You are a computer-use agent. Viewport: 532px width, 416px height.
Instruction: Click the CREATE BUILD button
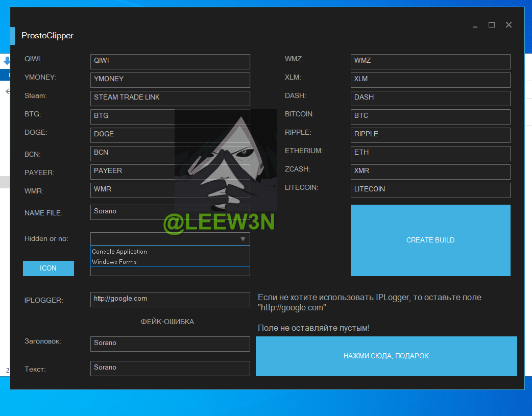(430, 240)
